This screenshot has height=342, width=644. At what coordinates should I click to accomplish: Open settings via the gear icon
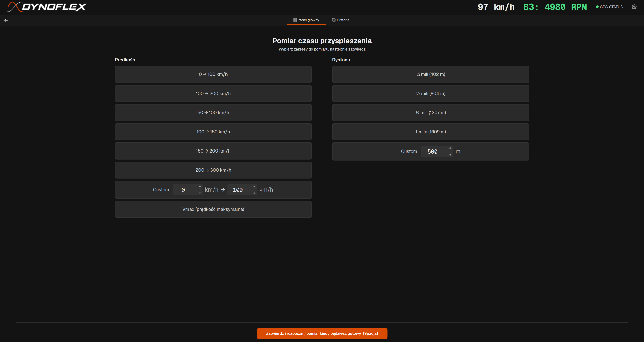pos(634,7)
